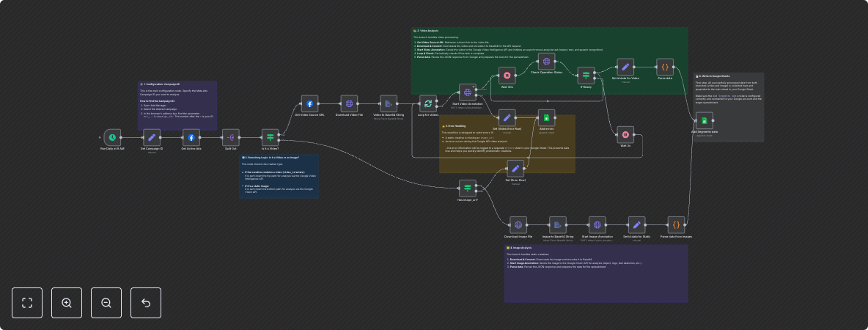Select the Download Video File node

[x=349, y=103]
